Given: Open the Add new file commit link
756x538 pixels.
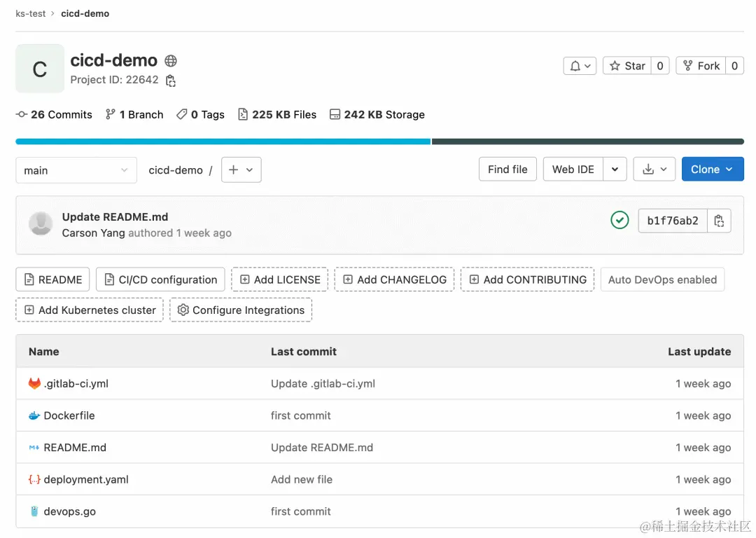Looking at the screenshot, I should click(x=301, y=480).
